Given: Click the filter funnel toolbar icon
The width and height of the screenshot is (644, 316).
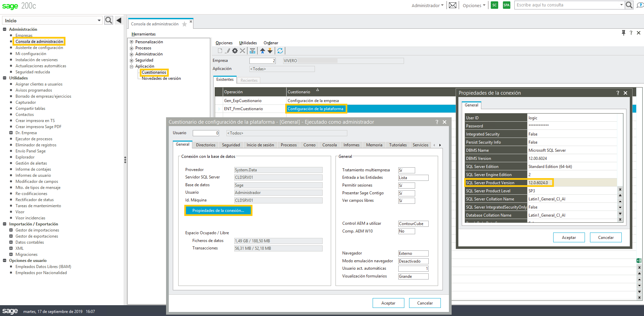Looking at the screenshot, I should [x=252, y=51].
